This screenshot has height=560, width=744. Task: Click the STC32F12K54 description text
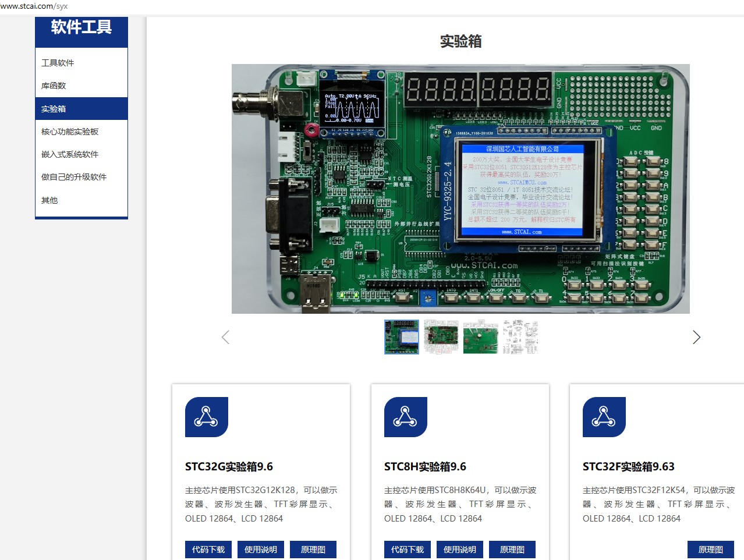[x=659, y=504]
